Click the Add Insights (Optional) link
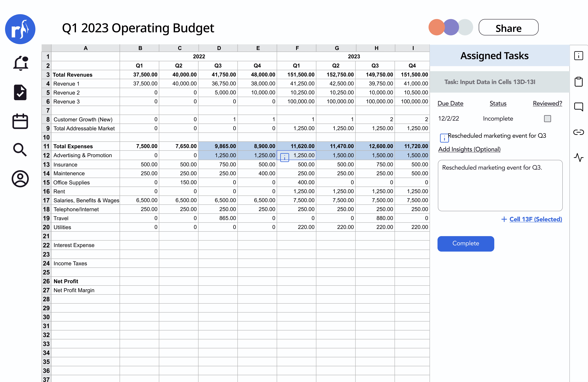The height and width of the screenshot is (382, 588). pos(469,149)
